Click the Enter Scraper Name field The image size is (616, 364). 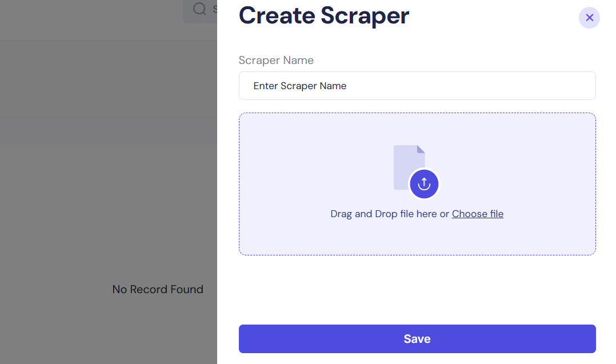[417, 86]
